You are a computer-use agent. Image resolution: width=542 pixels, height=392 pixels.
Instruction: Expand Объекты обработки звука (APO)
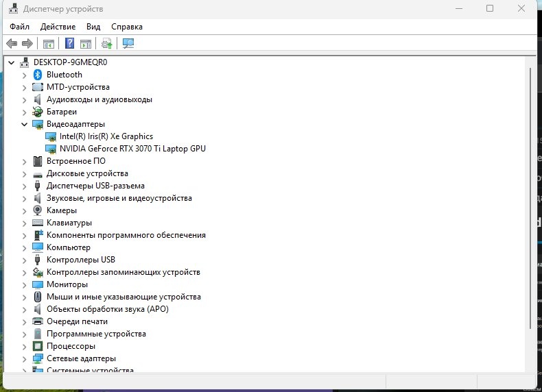(24, 310)
